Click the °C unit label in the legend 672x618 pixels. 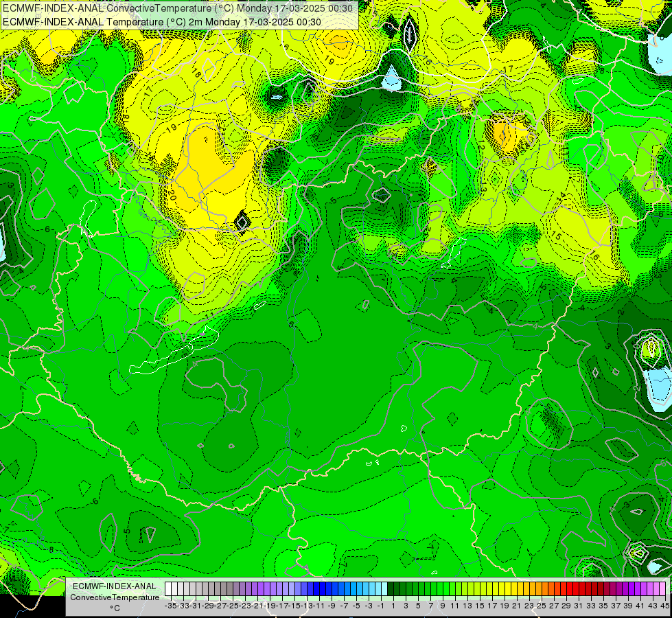click(x=115, y=608)
